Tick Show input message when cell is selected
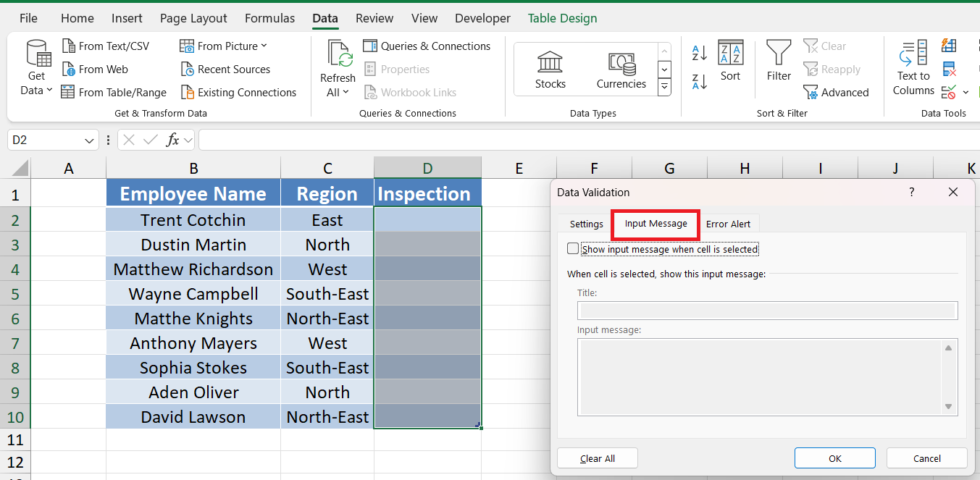This screenshot has height=480, width=980. click(573, 249)
